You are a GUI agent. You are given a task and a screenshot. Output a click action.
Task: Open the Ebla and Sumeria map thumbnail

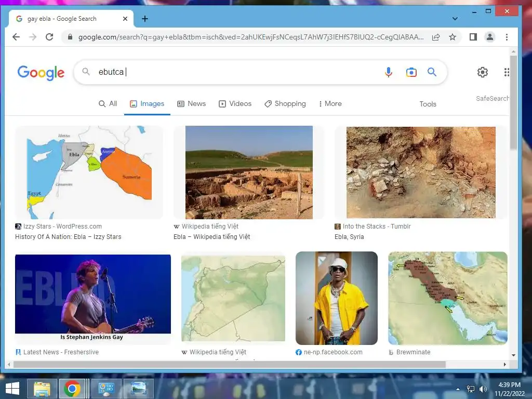click(89, 172)
